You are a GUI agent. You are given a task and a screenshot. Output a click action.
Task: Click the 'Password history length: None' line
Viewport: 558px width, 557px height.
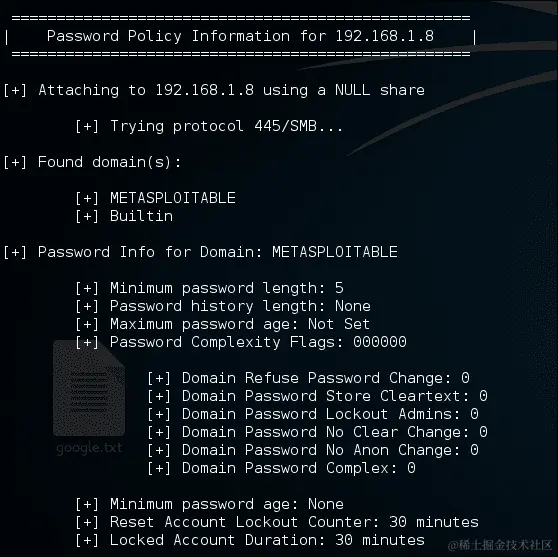(223, 306)
